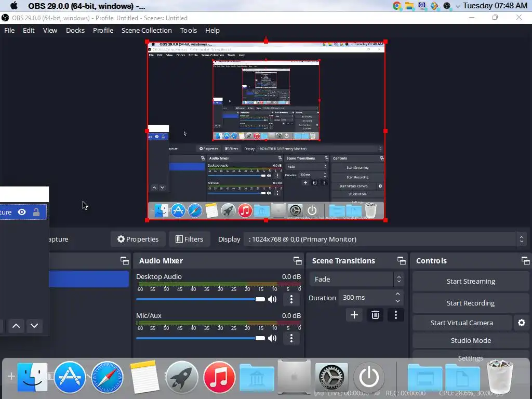Open transition properties three-dot menu
532x399 pixels.
click(x=395, y=315)
